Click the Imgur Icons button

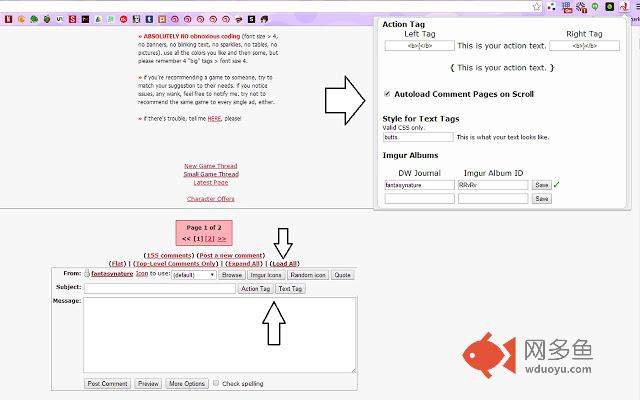coord(266,275)
